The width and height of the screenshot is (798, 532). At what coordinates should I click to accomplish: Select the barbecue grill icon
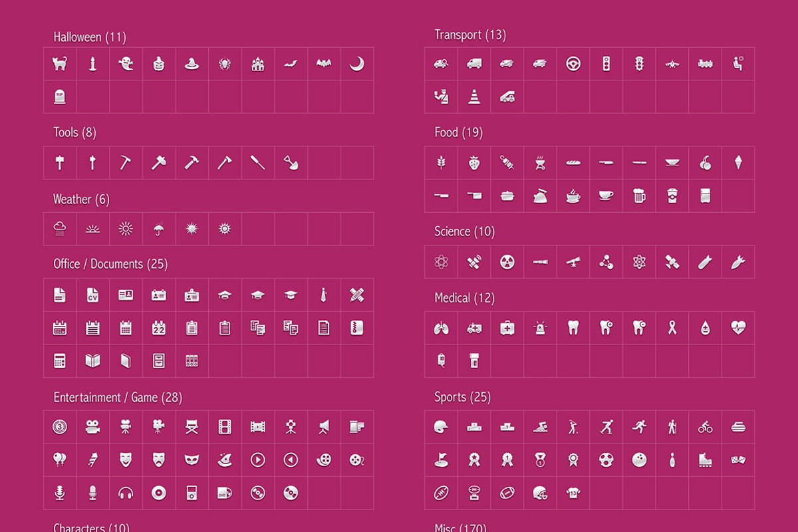click(x=540, y=162)
